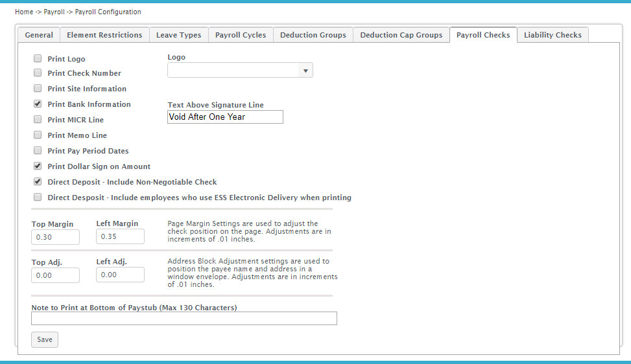Viewport: 631px width, 364px height.
Task: Switch to Deduction Cap Groups tab
Action: (401, 35)
